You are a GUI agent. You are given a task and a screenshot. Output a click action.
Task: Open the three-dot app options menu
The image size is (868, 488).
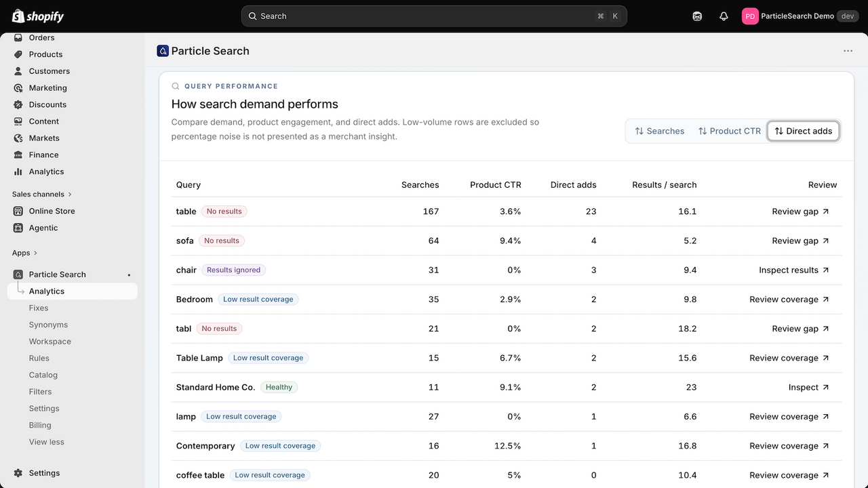(848, 51)
